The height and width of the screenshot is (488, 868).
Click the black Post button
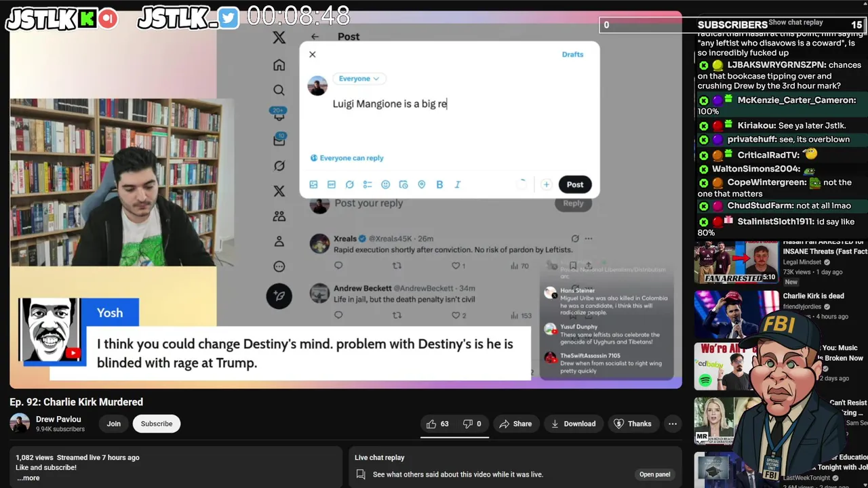click(x=575, y=184)
